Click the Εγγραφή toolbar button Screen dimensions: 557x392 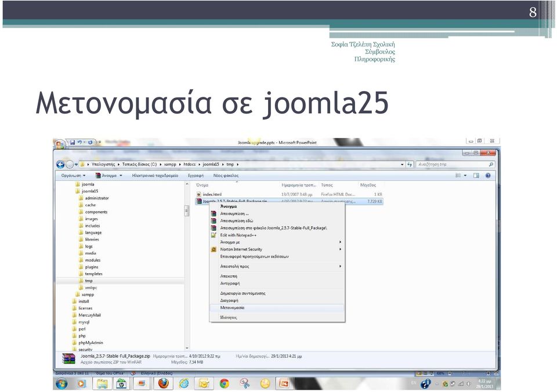click(196, 175)
